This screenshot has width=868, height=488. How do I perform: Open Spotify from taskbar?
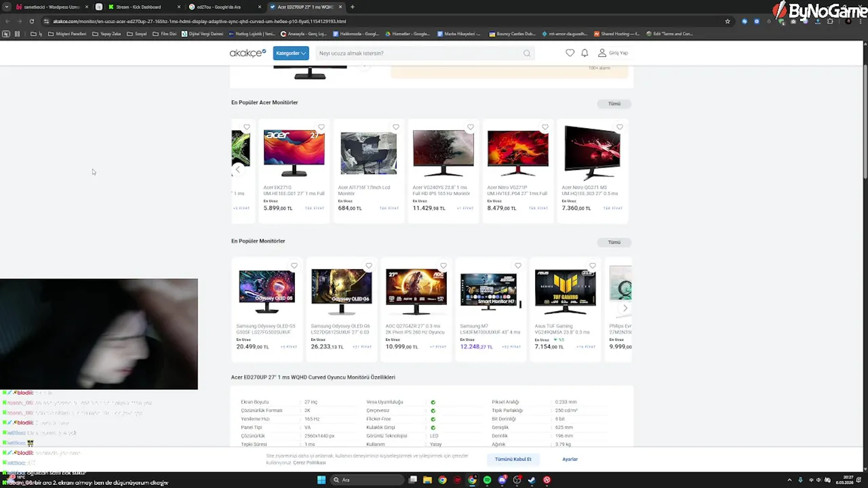487,480
